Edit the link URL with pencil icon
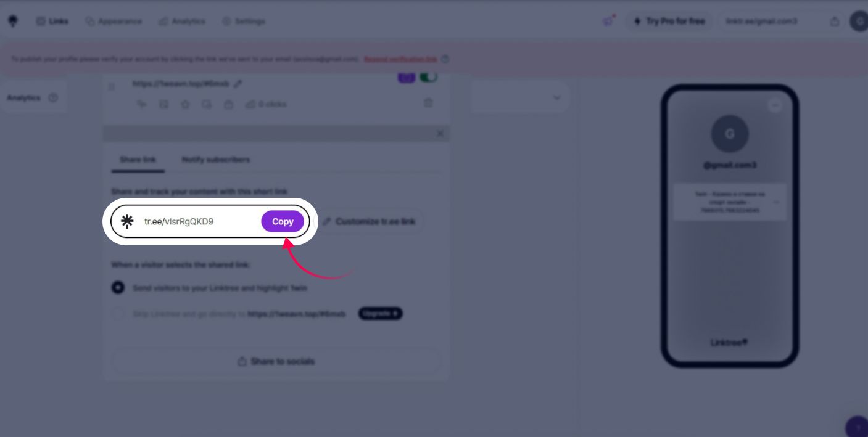Viewport: 868px width, 437px height. pyautogui.click(x=238, y=84)
